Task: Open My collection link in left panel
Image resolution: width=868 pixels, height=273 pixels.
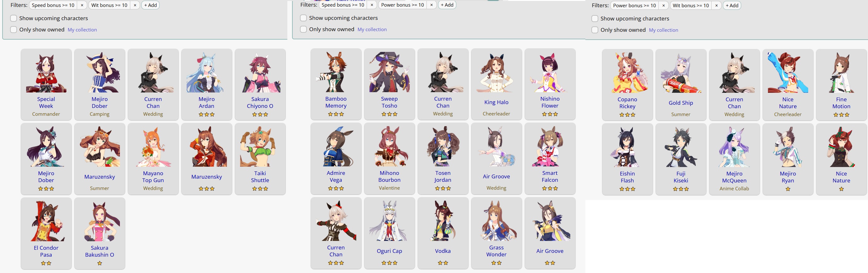Action: pos(82,30)
